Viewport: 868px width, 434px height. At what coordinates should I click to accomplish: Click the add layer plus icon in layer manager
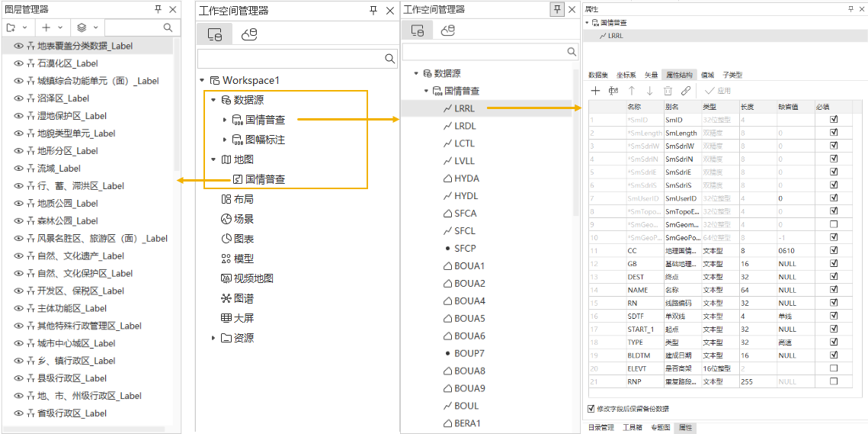coord(46,27)
